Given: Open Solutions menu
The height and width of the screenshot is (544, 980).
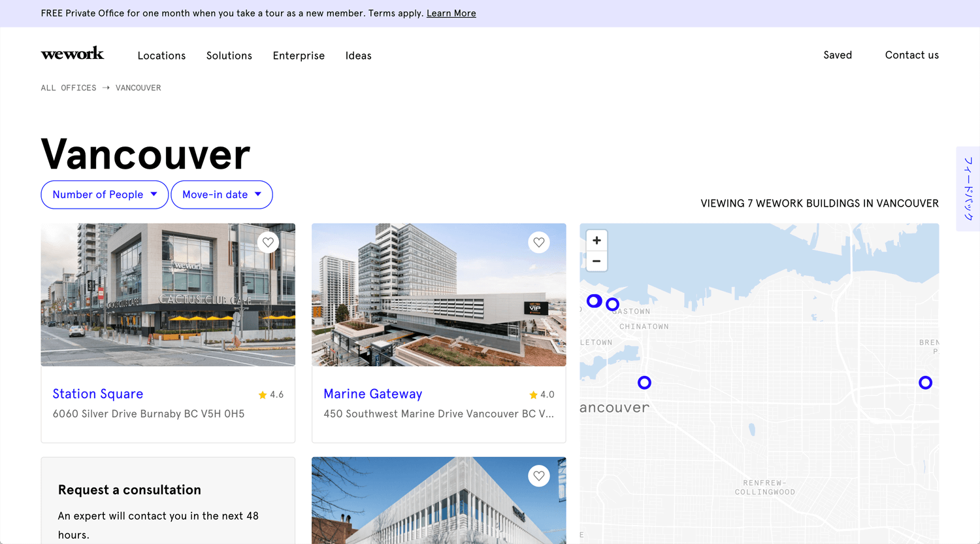Looking at the screenshot, I should (x=229, y=56).
